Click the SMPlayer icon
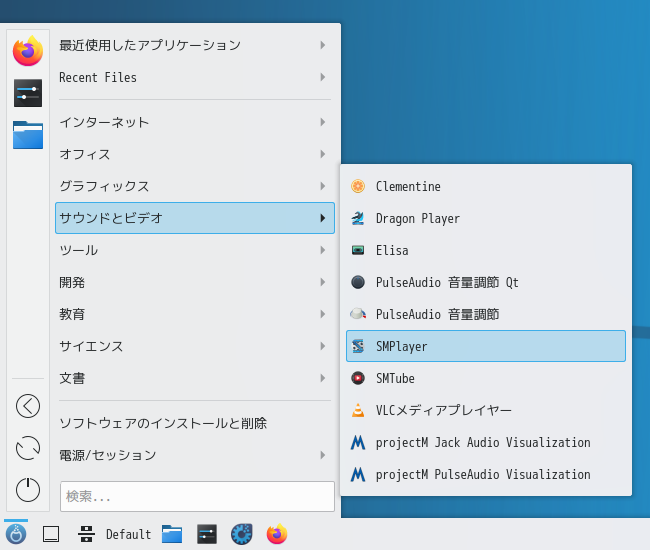 (x=358, y=346)
